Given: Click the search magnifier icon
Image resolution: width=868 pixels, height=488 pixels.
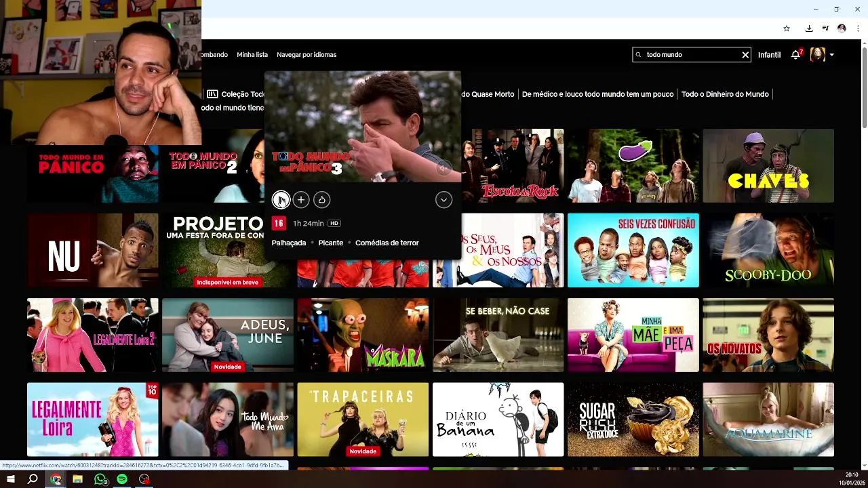Looking at the screenshot, I should coord(638,55).
